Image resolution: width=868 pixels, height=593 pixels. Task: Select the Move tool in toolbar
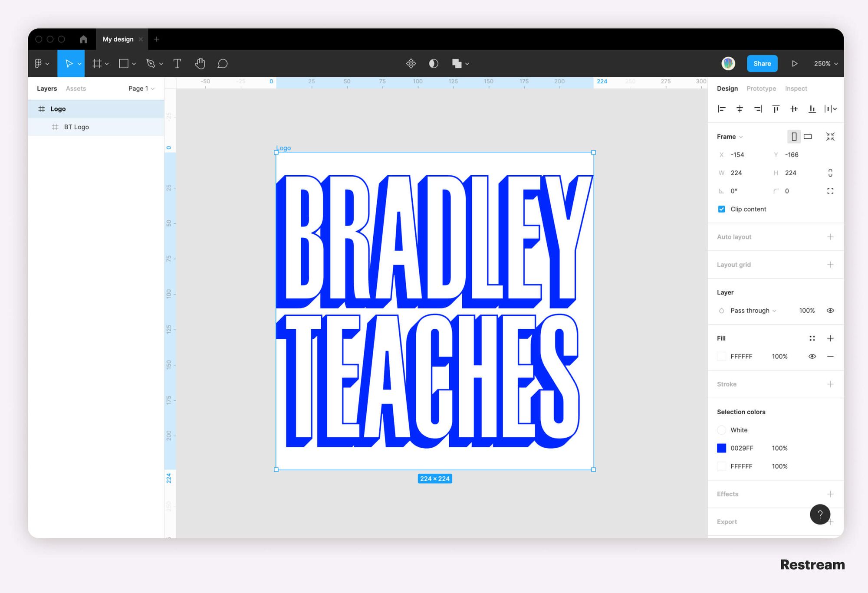pos(71,63)
